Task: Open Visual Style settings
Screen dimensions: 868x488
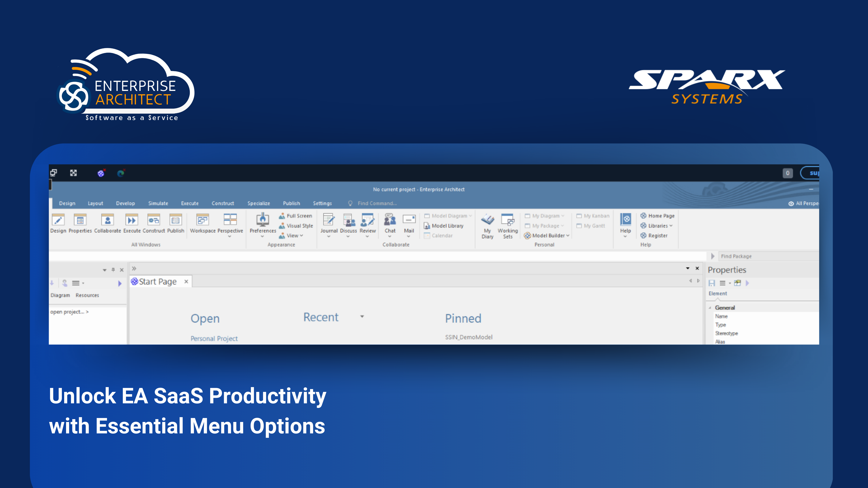Action: point(296,226)
